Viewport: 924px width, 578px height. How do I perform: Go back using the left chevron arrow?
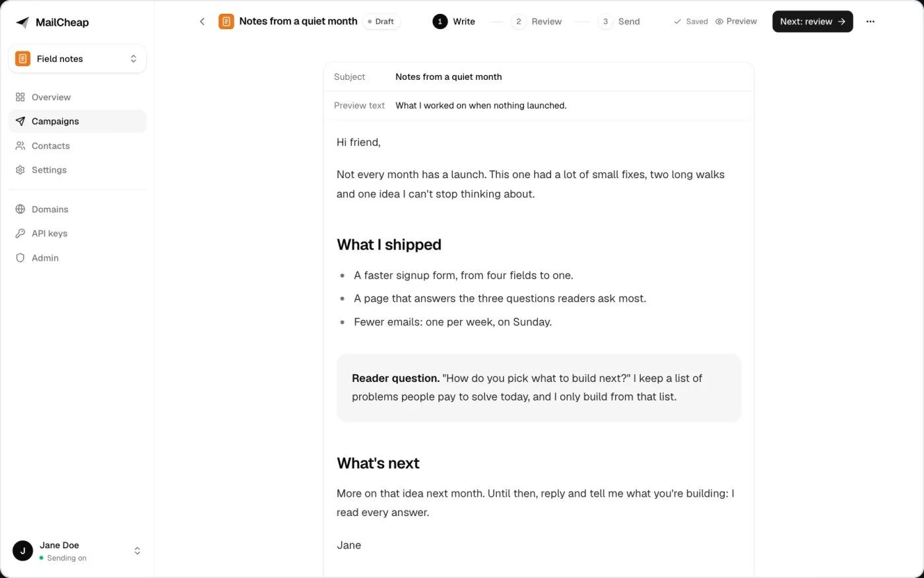[x=202, y=22]
